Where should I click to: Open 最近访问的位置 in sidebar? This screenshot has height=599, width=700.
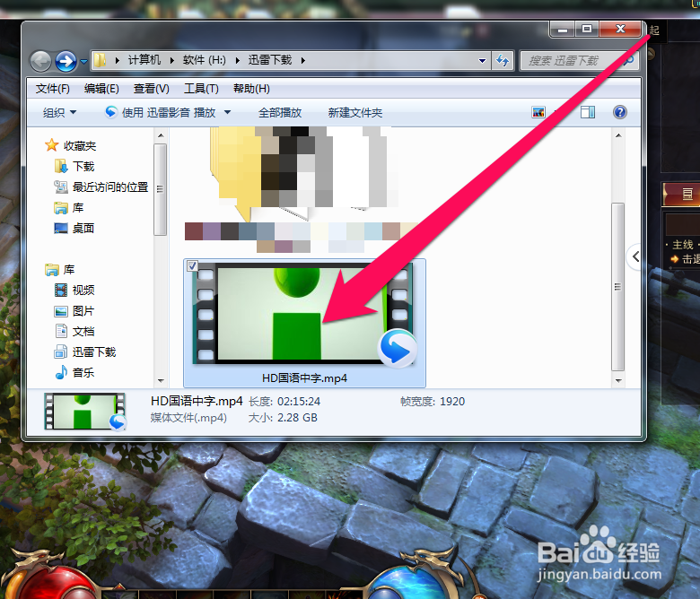coord(101,187)
